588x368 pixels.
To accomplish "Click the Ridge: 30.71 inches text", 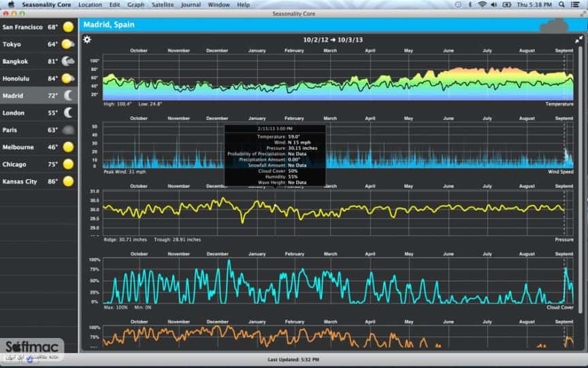I will tap(125, 240).
